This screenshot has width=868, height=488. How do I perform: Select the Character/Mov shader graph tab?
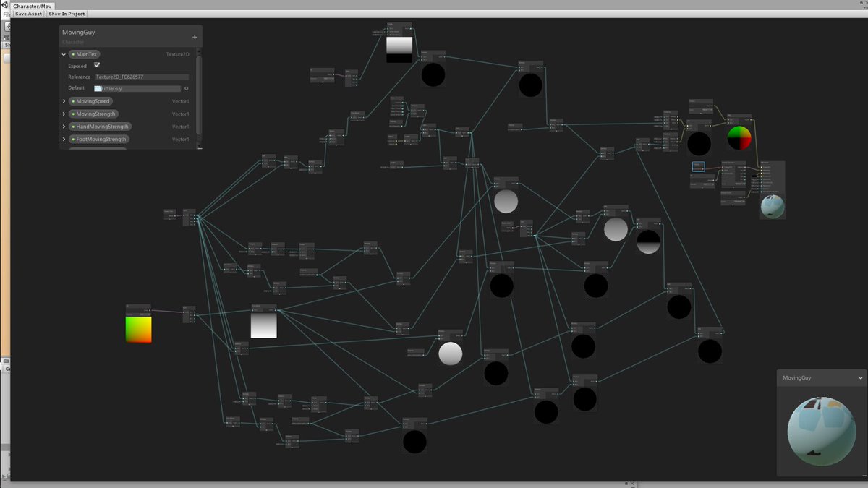coord(33,5)
